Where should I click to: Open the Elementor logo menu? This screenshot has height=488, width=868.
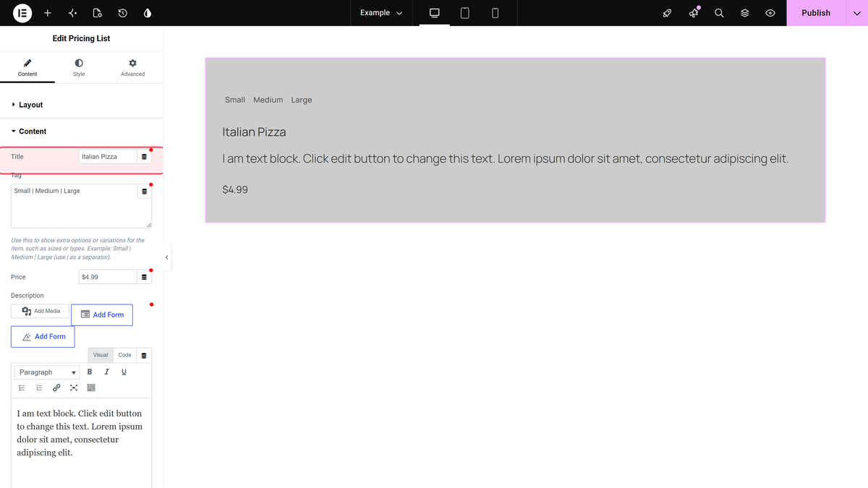[x=22, y=13]
